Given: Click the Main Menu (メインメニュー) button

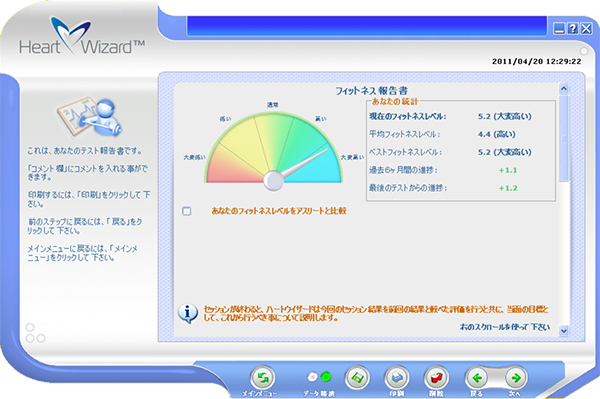Looking at the screenshot, I should 262,378.
